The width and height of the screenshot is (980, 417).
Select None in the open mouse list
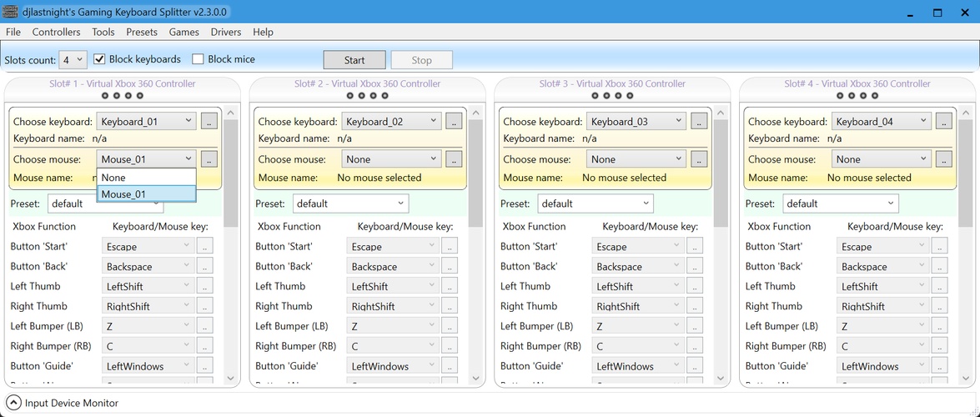146,178
